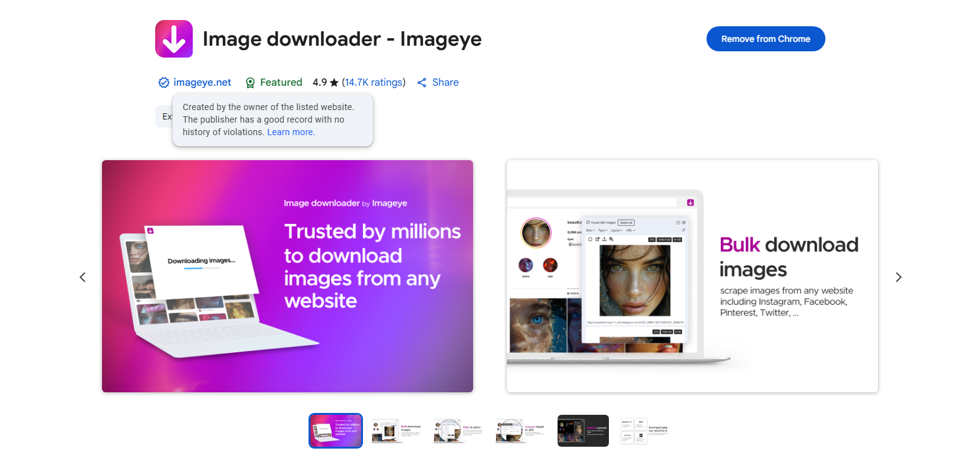Image resolution: width=980 pixels, height=473 pixels.
Task: Open the imageye.net publisher link
Action: pos(202,83)
